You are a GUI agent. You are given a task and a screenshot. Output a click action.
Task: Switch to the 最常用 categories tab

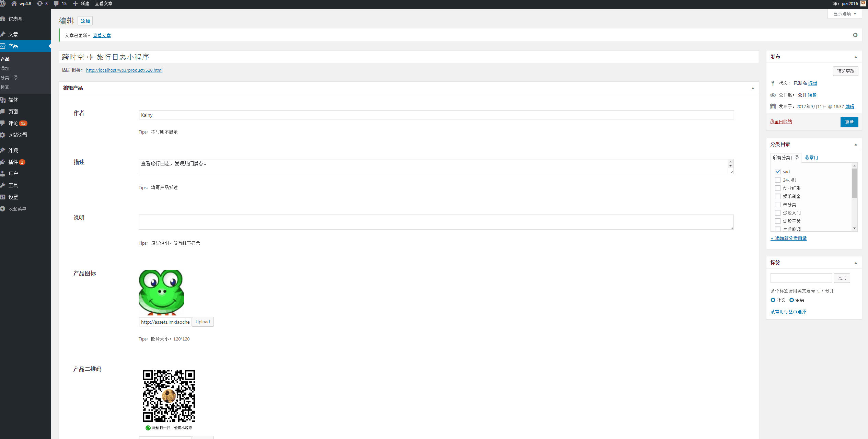click(x=811, y=158)
